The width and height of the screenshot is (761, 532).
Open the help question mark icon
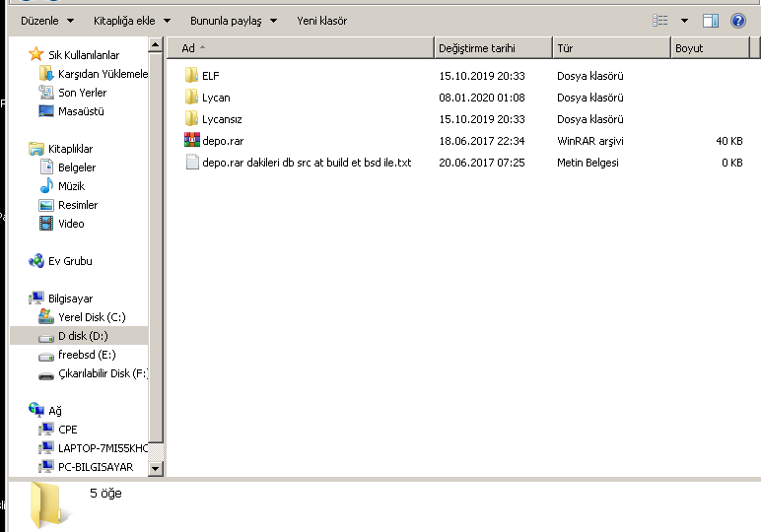pyautogui.click(x=737, y=21)
